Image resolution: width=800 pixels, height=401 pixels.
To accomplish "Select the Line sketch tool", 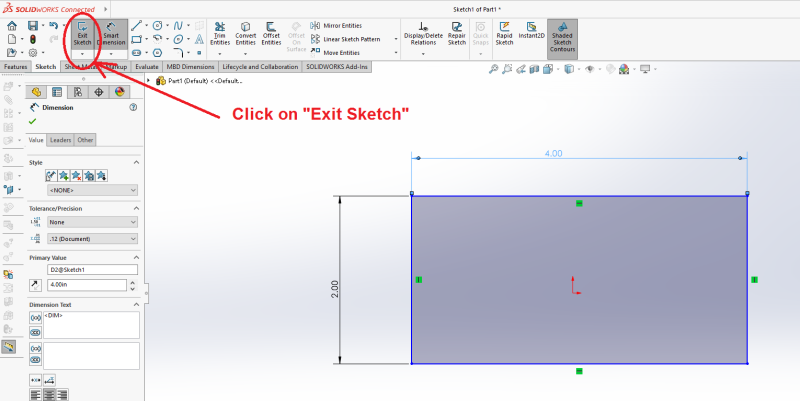I will click(x=136, y=26).
